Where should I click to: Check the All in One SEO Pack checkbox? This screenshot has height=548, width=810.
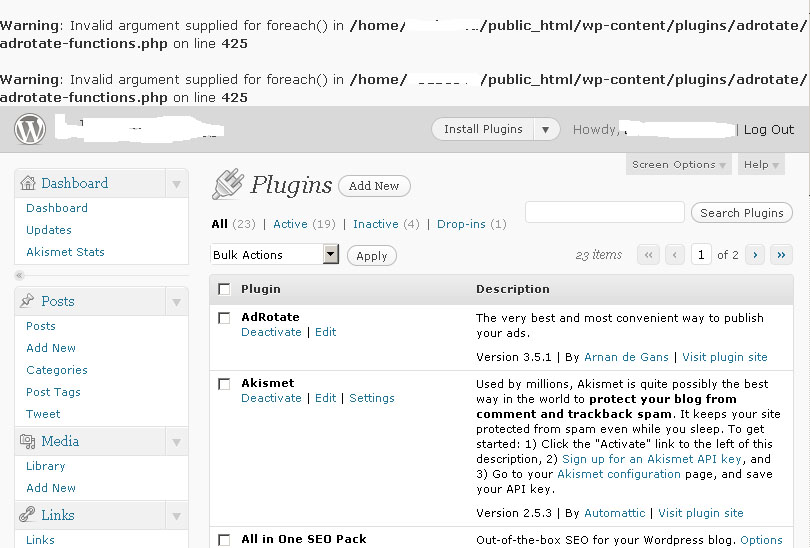click(224, 540)
